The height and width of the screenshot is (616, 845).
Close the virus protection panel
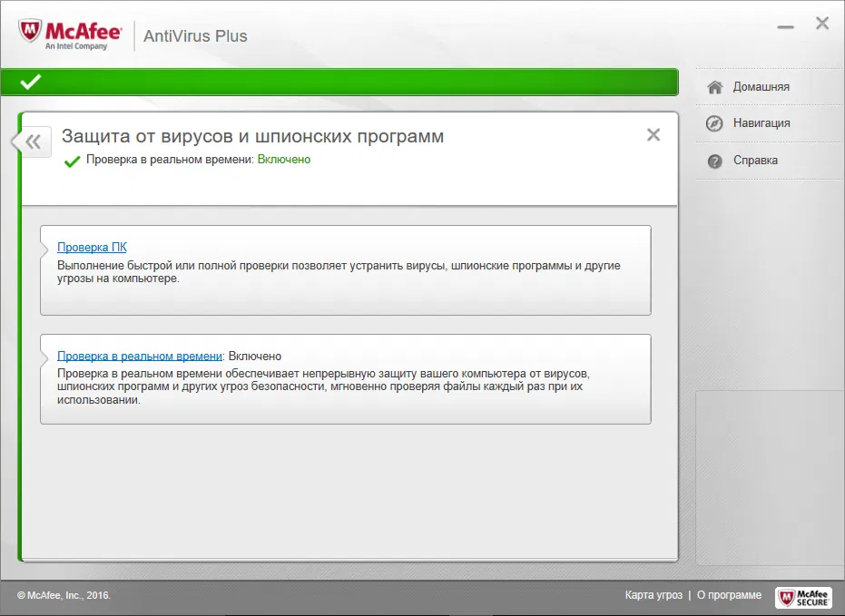click(653, 134)
